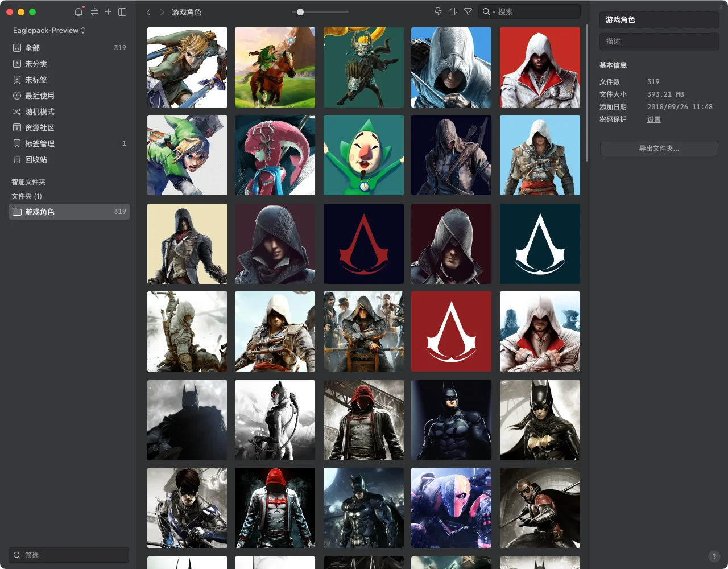728x569 pixels.
Task: Open 资源社区 in the sidebar
Action: tap(69, 127)
